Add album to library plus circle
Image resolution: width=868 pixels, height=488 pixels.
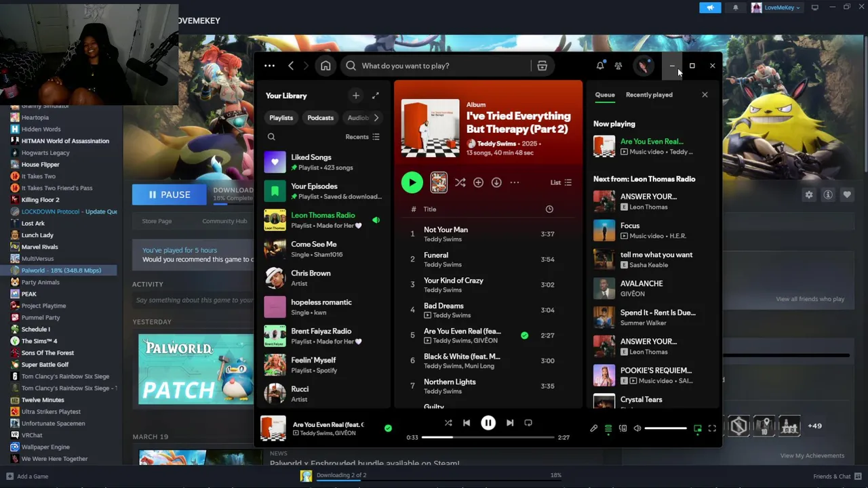click(478, 182)
